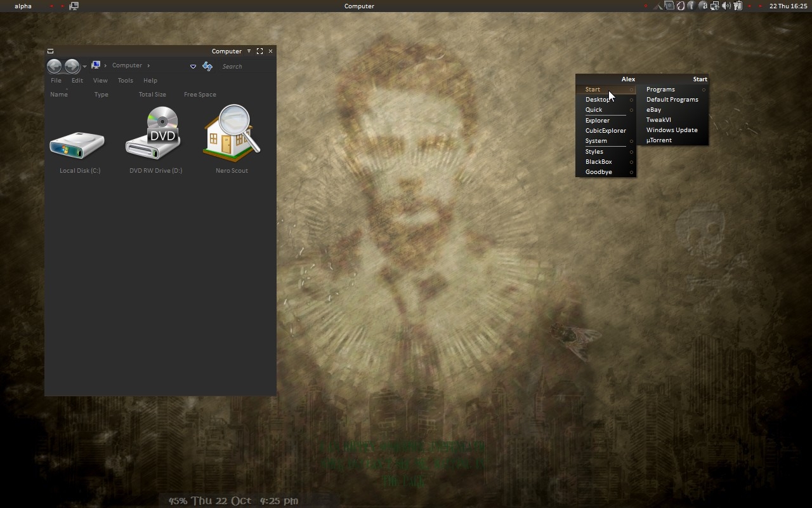
Task: Choose Windows Update in Start submenu
Action: click(673, 130)
